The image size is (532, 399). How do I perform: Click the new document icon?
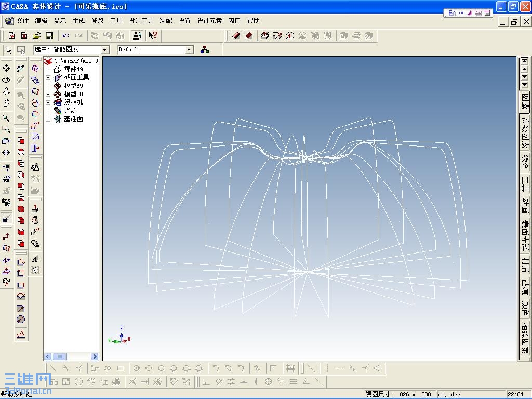point(11,36)
